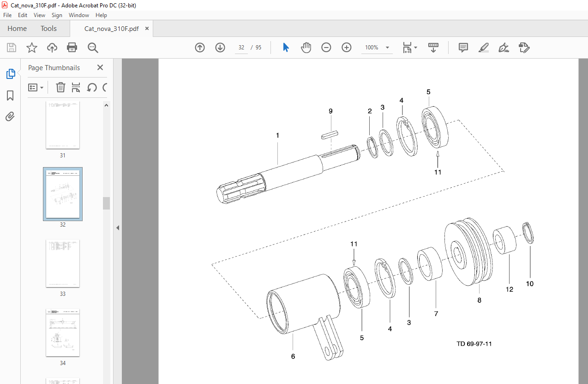Choose the selection arrow tool

point(286,48)
